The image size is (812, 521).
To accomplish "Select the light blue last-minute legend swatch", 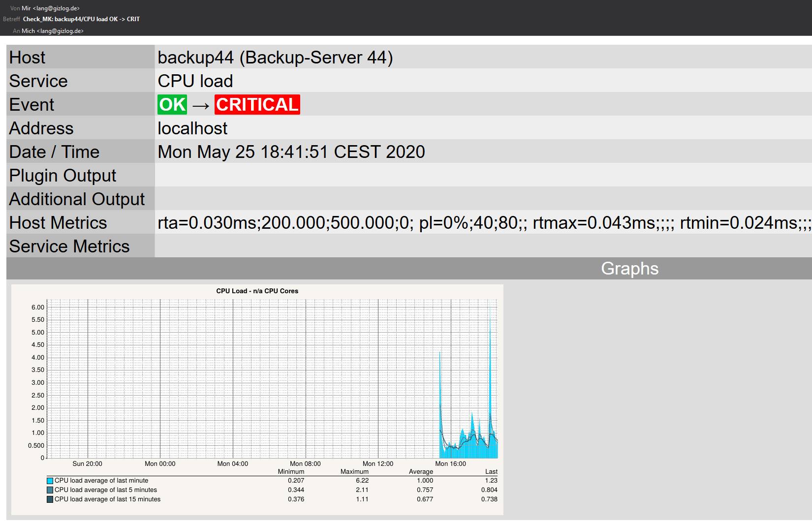I will click(50, 481).
